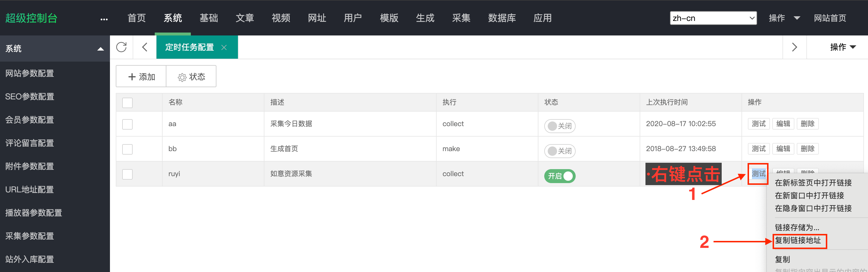Screen dimensions: 868x272
Task: Enable the 关闭 switch for bb
Action: (560, 151)
